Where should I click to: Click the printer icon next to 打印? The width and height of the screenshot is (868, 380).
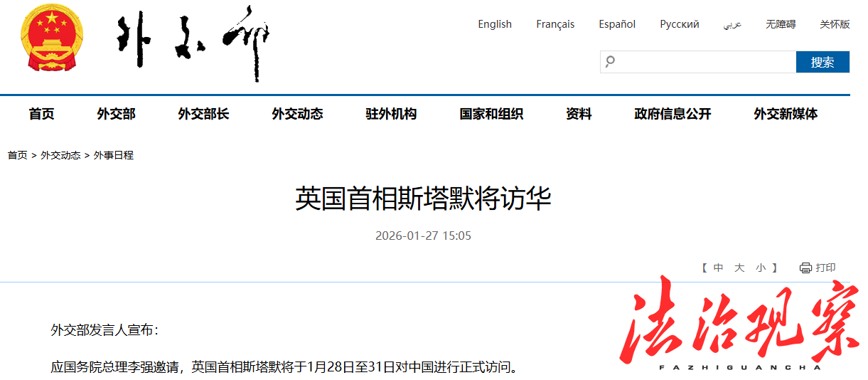[805, 268]
